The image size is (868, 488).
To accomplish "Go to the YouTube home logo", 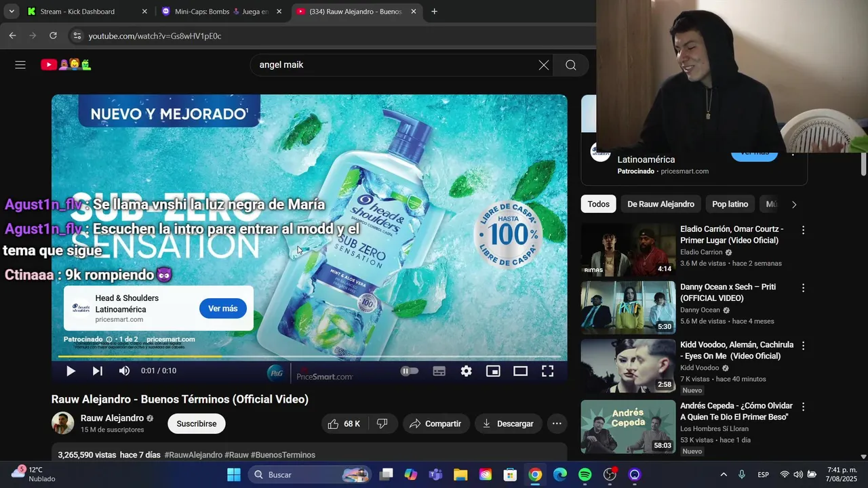I will pyautogui.click(x=66, y=64).
